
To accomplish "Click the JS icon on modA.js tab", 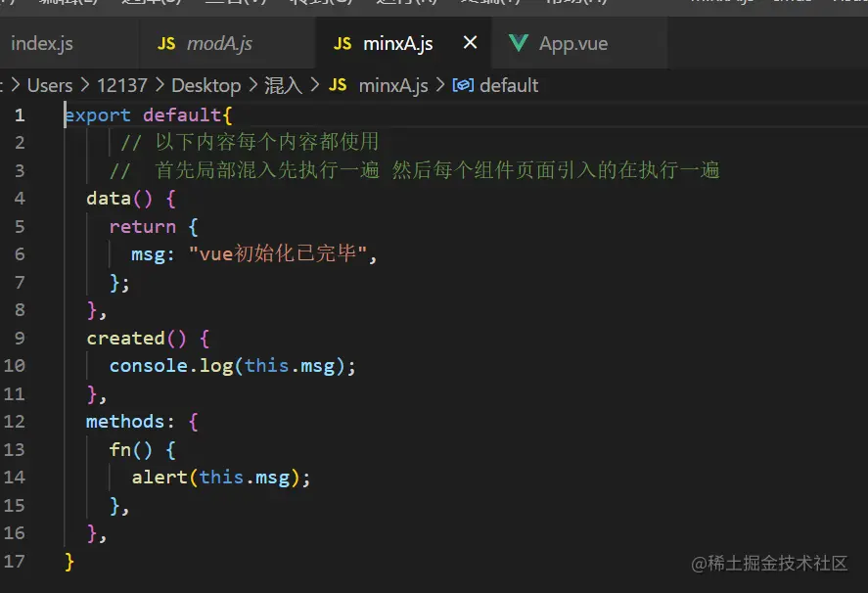I will point(166,44).
